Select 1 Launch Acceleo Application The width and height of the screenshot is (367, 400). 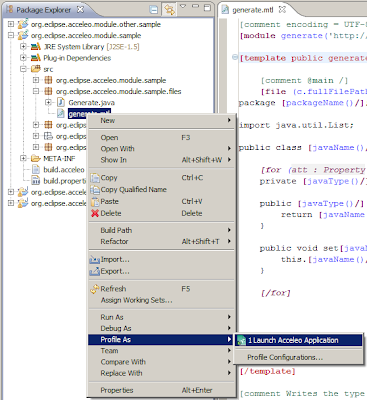(299, 340)
